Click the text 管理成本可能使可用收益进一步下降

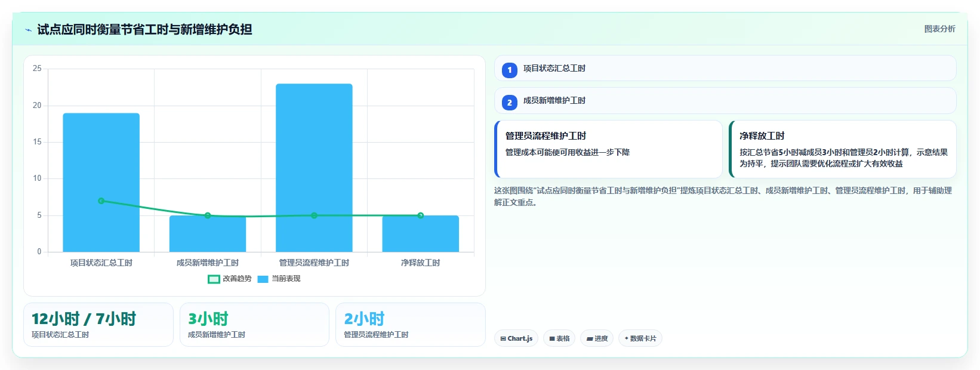coord(568,152)
